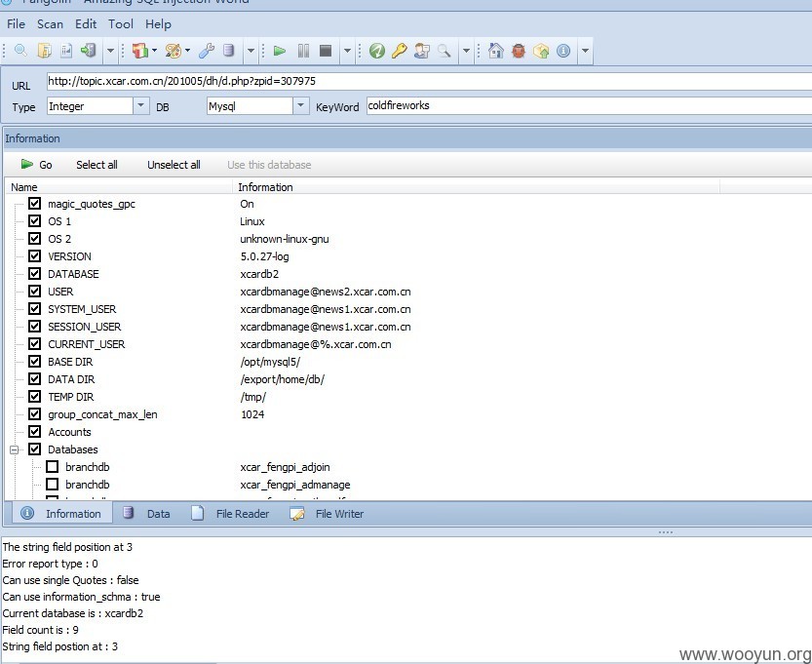
Task: Click the Unselect all button
Action: [x=174, y=165]
